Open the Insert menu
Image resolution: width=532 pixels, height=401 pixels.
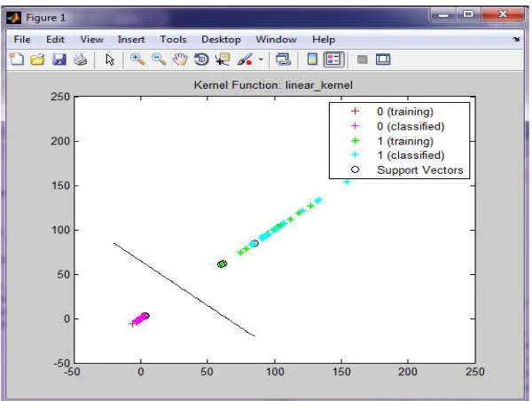131,39
